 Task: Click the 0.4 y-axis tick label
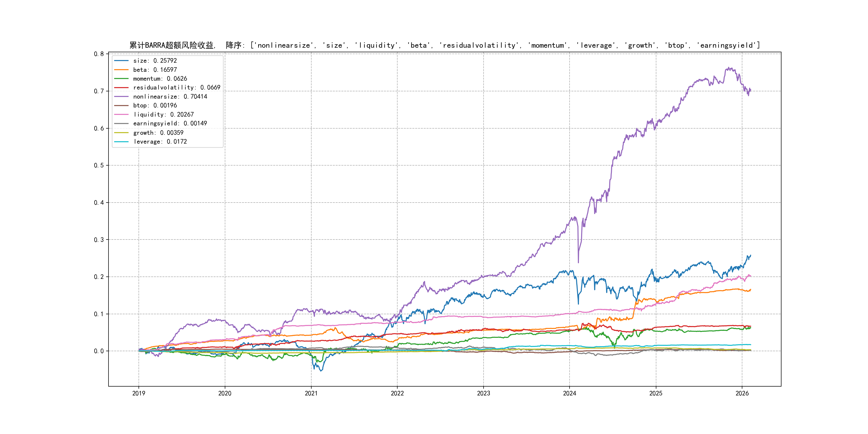point(99,203)
